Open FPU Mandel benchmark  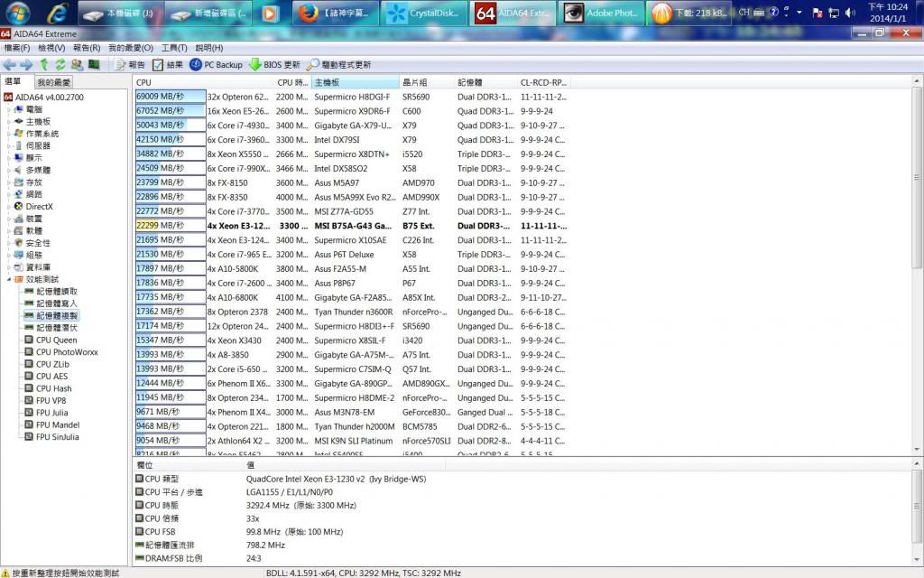[x=51, y=424]
